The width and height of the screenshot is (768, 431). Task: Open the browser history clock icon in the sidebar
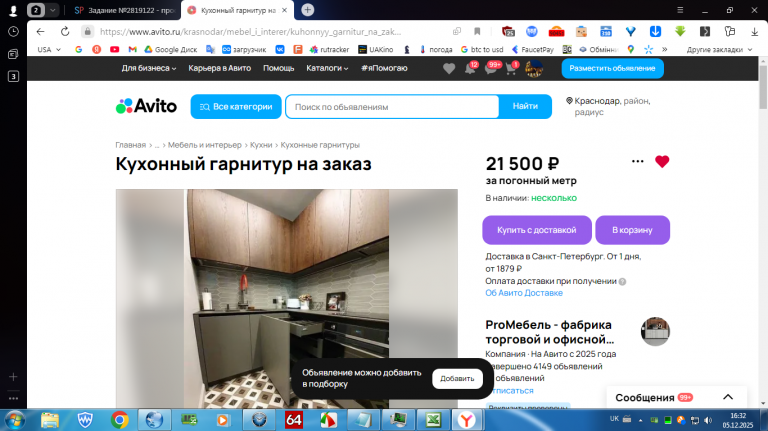click(13, 31)
